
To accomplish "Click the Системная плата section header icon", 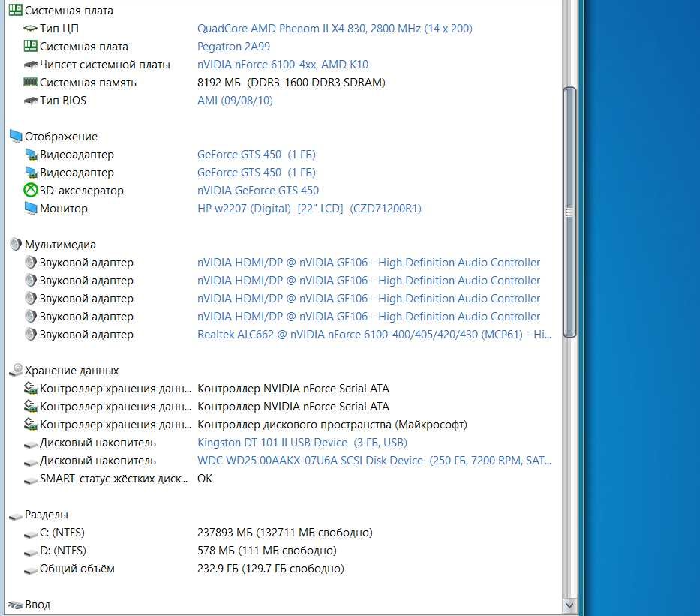I will (x=16, y=10).
